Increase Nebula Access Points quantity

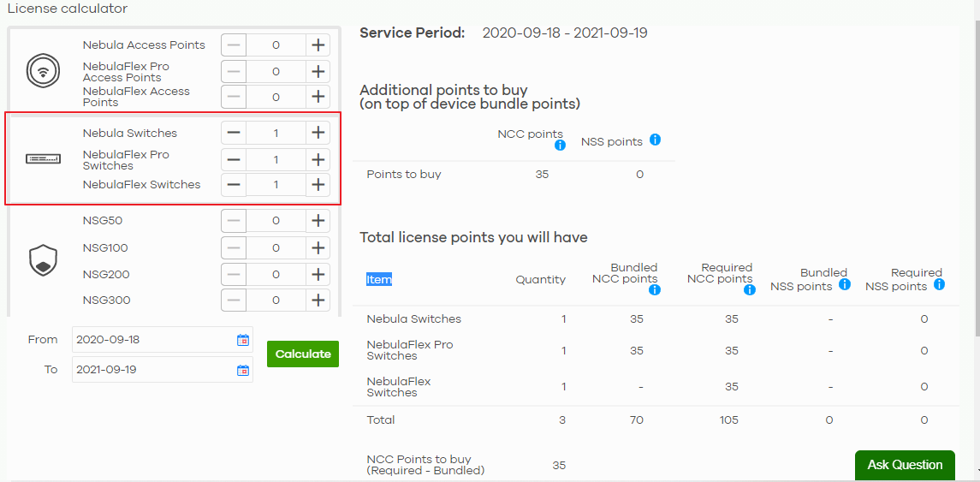tap(318, 45)
